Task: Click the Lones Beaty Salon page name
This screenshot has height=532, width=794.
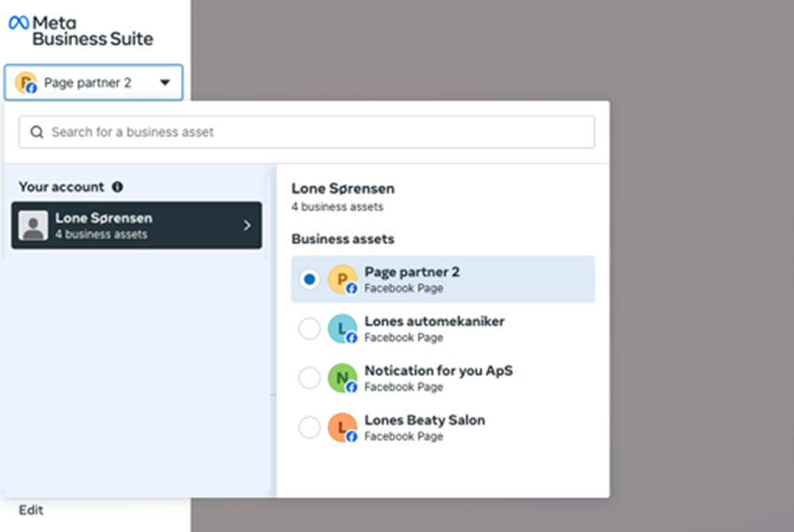Action: [x=425, y=420]
